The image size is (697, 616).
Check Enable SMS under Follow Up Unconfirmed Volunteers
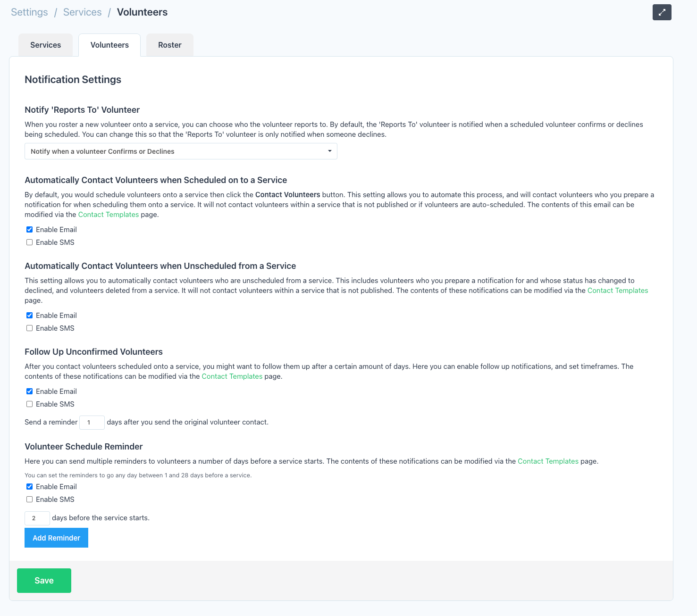(30, 404)
